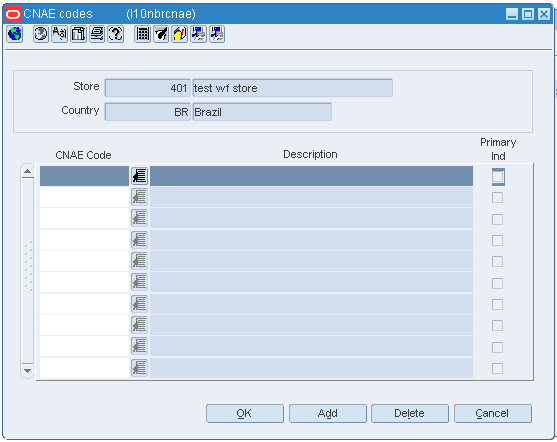Open the calculator toolbar icon
The width and height of the screenshot is (557, 442).
coord(142,34)
